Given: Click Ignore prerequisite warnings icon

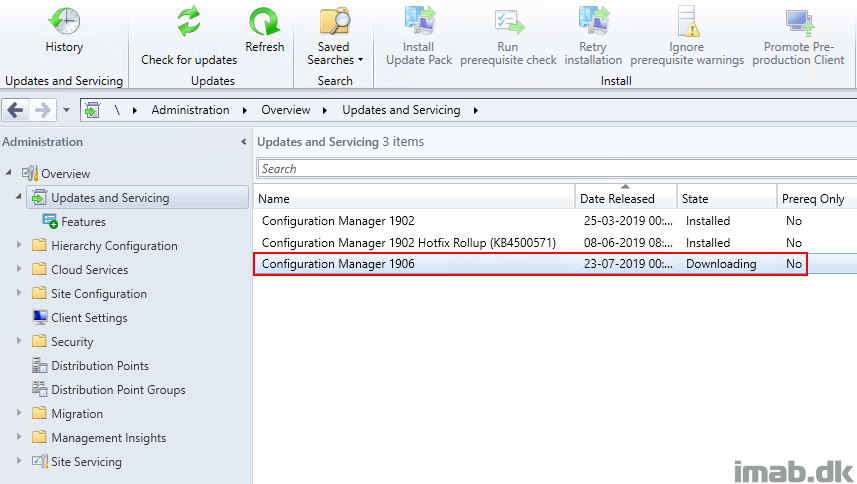Looking at the screenshot, I should [x=687, y=21].
